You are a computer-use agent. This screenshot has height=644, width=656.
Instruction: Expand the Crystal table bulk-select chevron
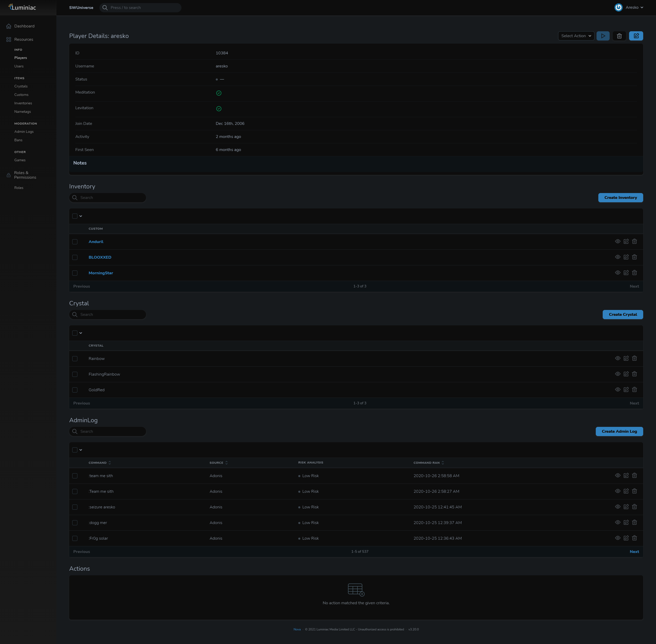[81, 333]
